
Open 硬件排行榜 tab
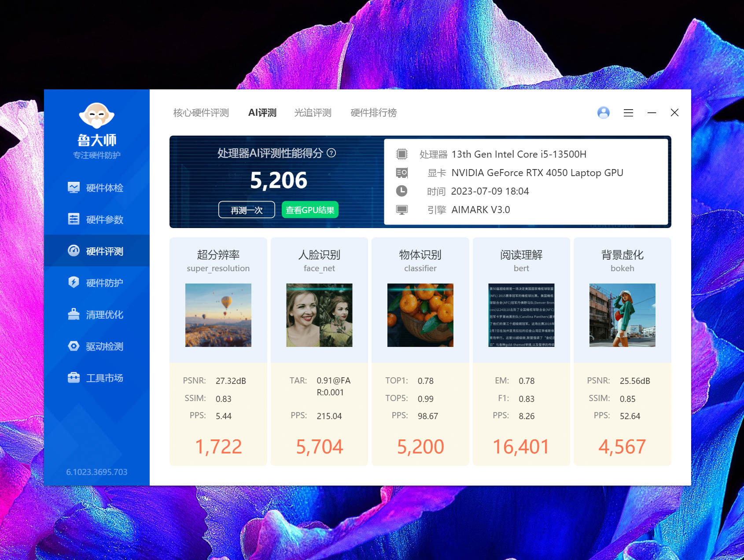[374, 113]
